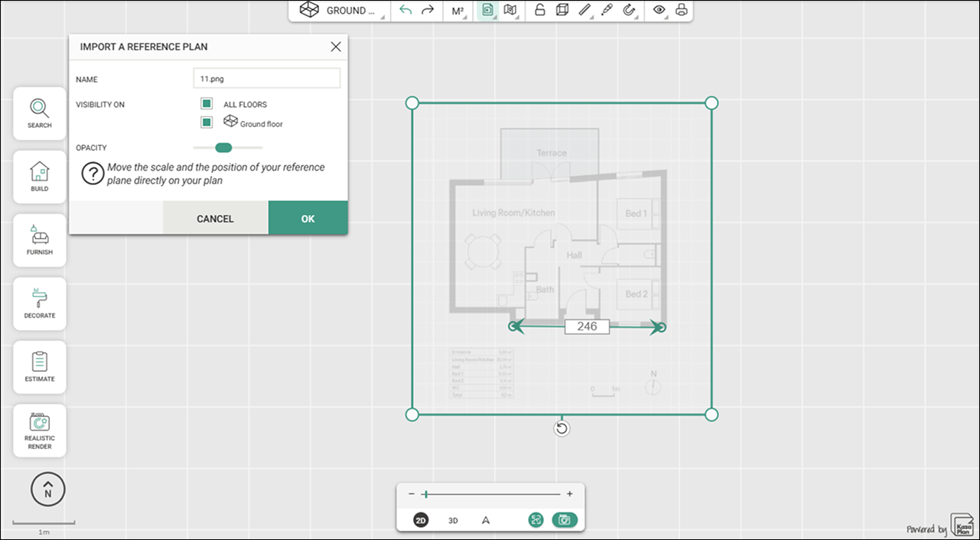Open the SEARCH panel

click(40, 113)
